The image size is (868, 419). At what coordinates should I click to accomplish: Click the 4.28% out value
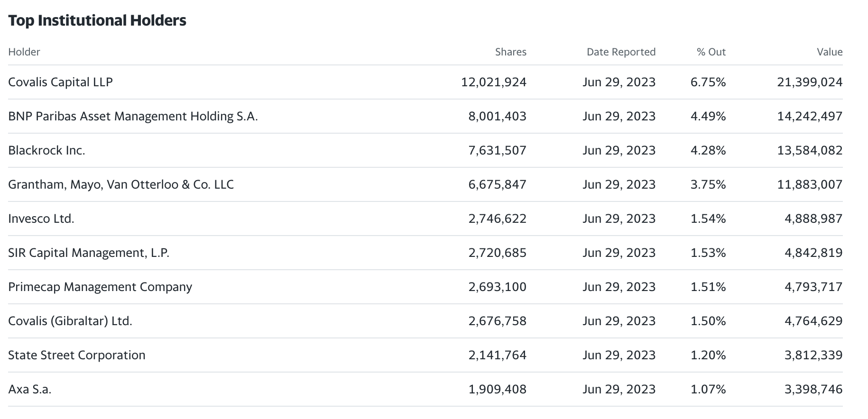tap(708, 150)
